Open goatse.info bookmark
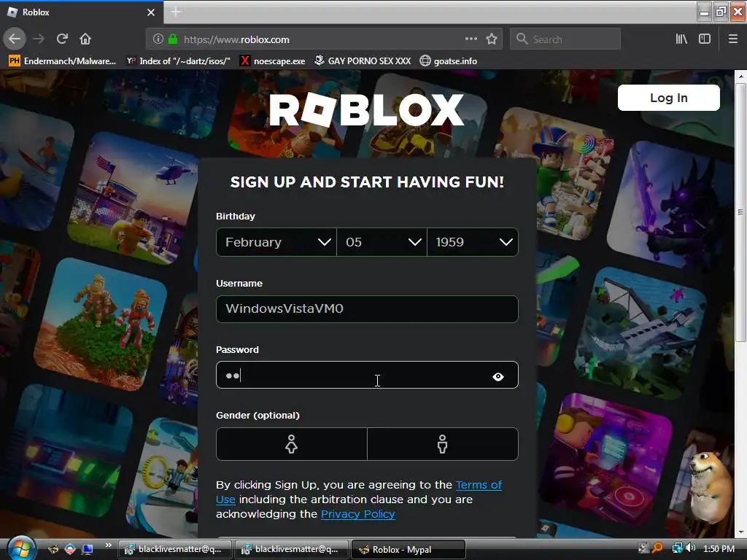Image resolution: width=747 pixels, height=560 pixels. tap(449, 61)
